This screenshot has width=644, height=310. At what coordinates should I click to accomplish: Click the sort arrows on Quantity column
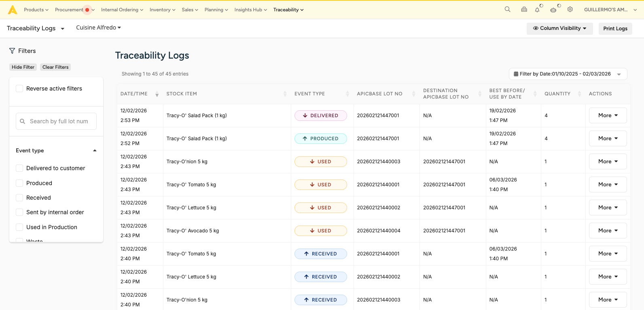[x=579, y=94]
